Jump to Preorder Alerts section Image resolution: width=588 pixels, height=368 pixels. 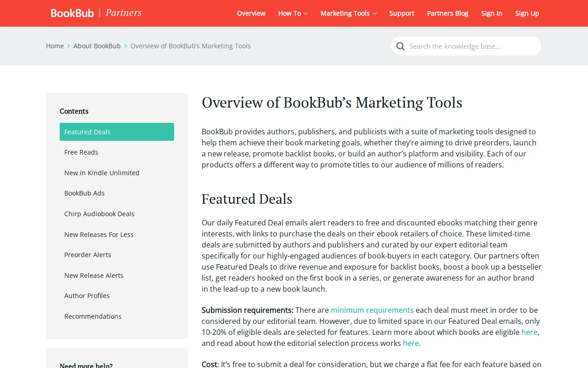pos(117,255)
